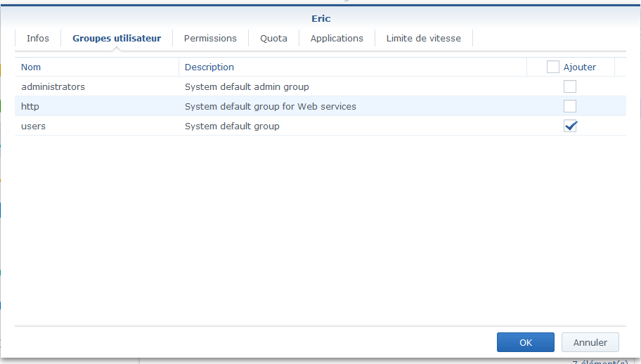Open the Infos tab

coord(38,38)
